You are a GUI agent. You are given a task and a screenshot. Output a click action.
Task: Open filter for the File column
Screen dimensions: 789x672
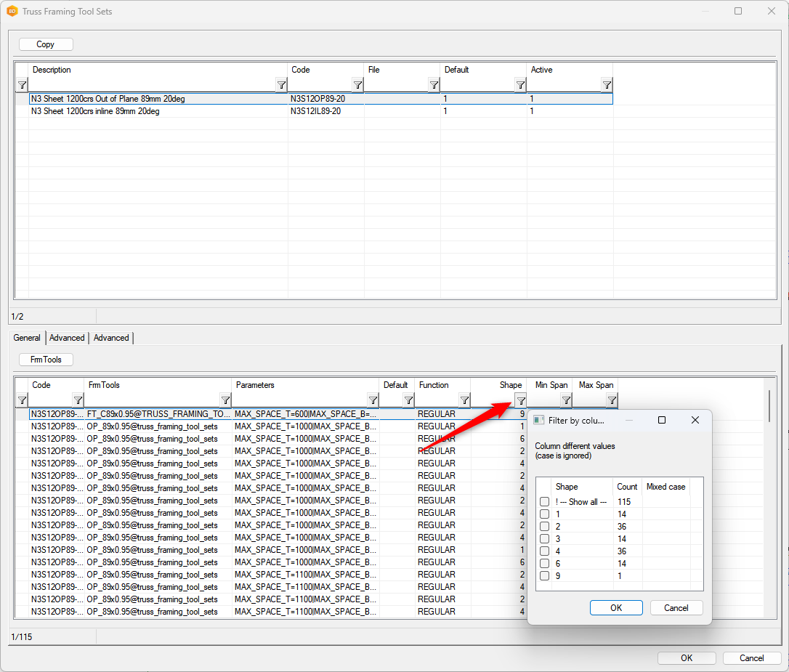click(434, 85)
